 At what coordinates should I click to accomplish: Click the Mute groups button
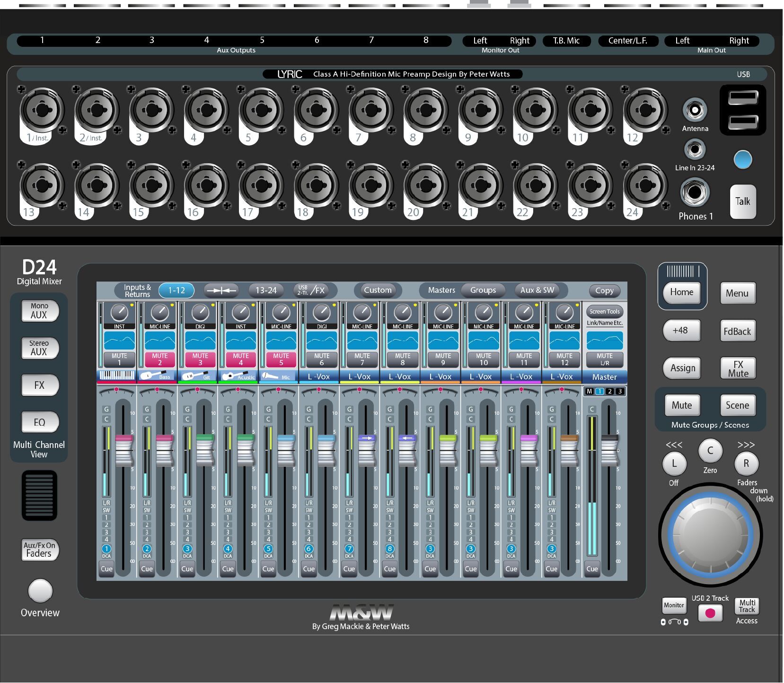click(682, 405)
